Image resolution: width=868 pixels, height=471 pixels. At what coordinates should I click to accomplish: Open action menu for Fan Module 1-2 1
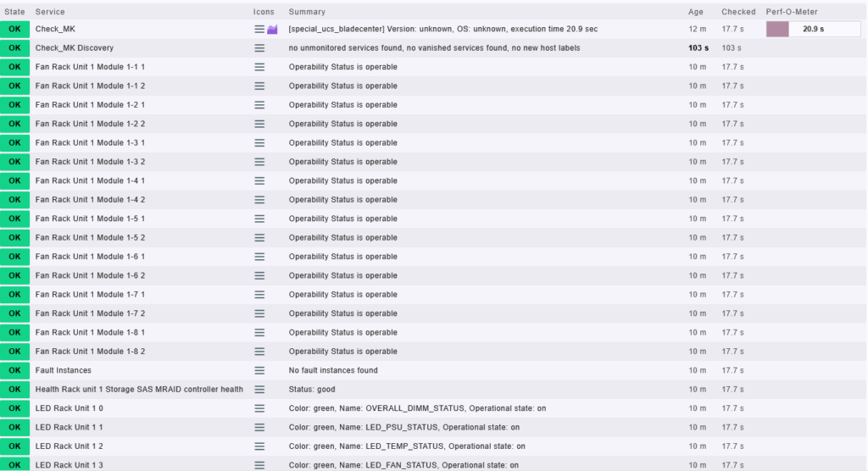tap(259, 105)
